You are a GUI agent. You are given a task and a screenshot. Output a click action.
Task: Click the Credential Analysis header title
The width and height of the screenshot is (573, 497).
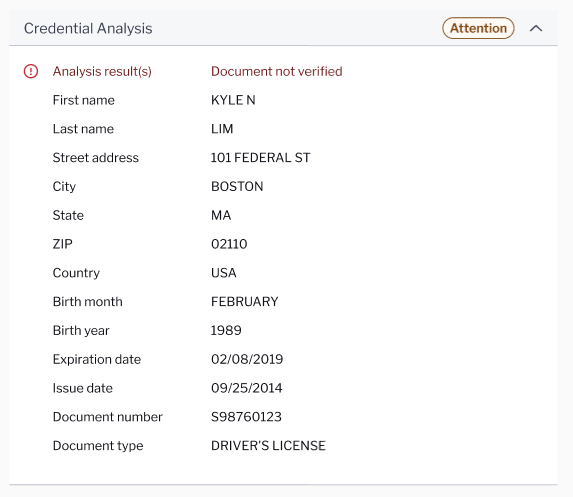click(x=88, y=29)
